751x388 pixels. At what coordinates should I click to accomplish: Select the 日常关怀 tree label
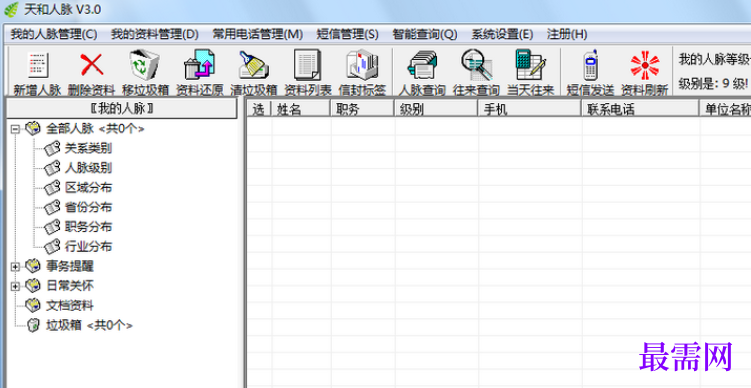[x=69, y=286]
